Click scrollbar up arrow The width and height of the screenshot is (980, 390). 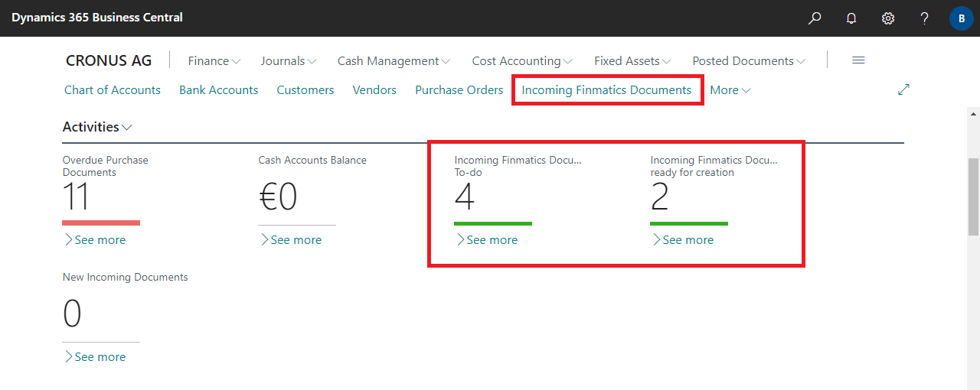[x=973, y=114]
